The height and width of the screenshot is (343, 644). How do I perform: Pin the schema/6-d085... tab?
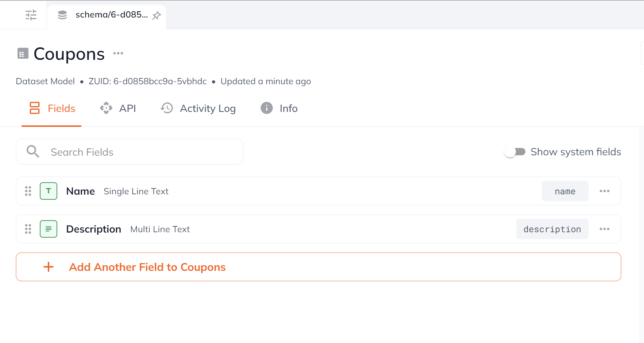click(157, 15)
